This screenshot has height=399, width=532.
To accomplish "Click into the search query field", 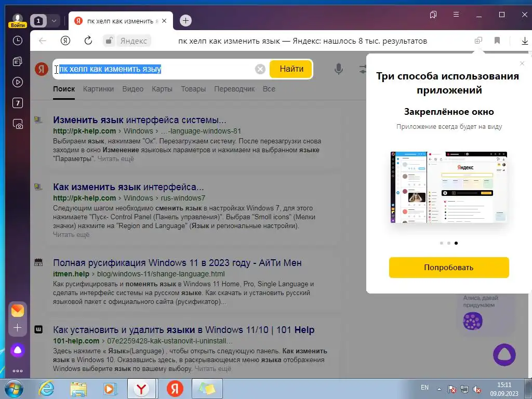I will coord(154,69).
